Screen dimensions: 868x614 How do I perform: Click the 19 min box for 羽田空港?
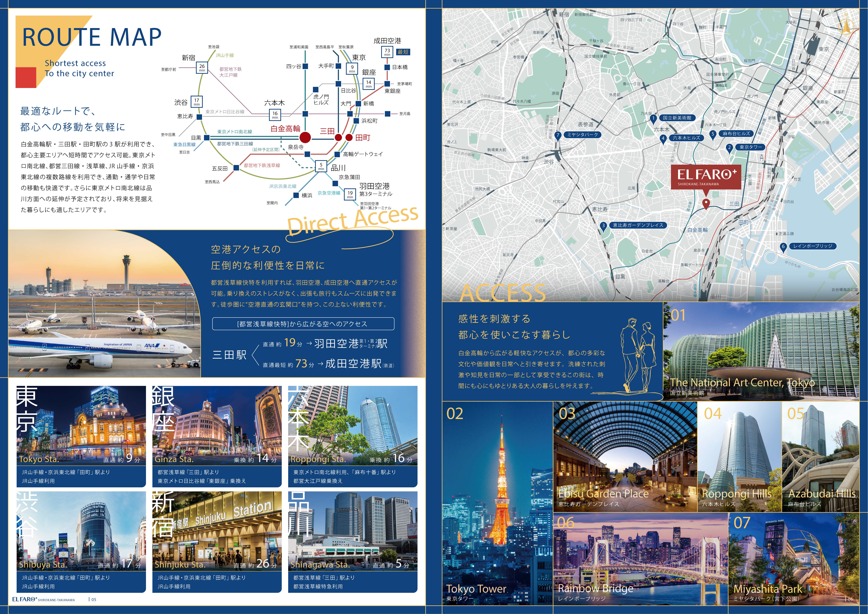350,194
